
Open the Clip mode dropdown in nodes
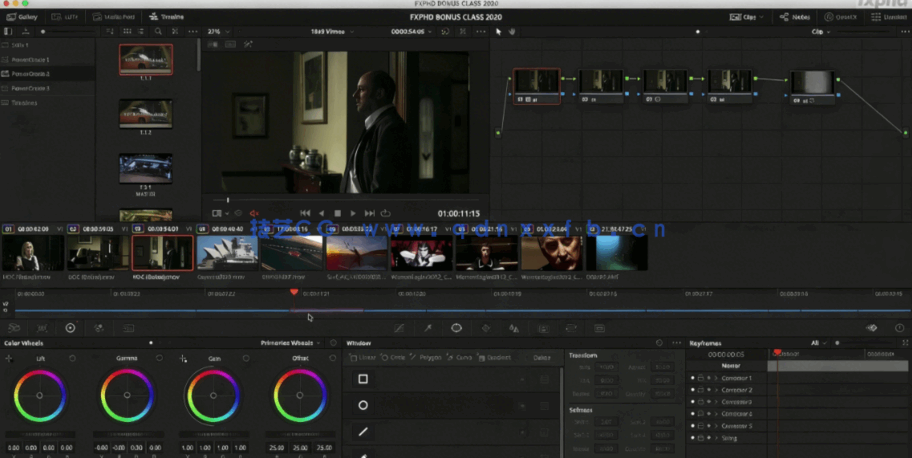[x=821, y=31]
